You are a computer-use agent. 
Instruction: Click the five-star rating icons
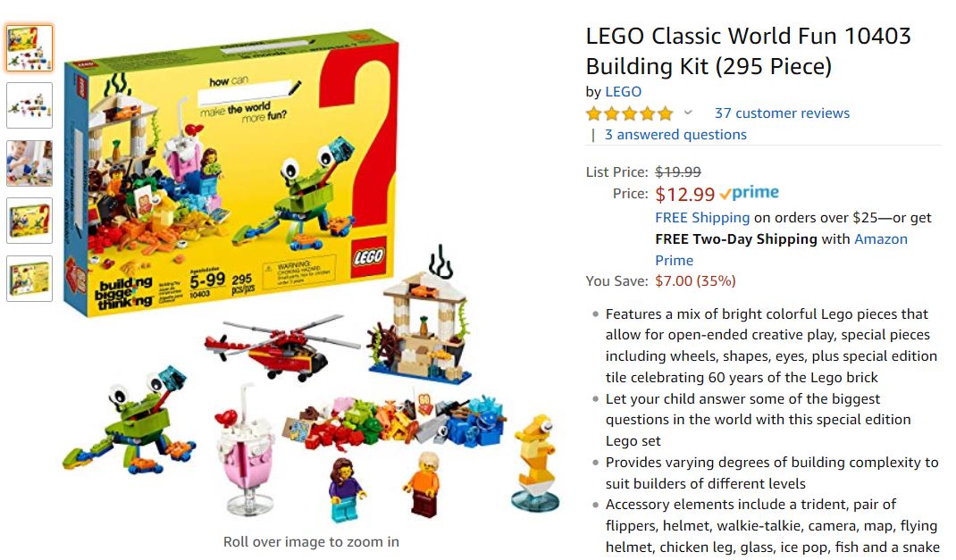(x=629, y=113)
